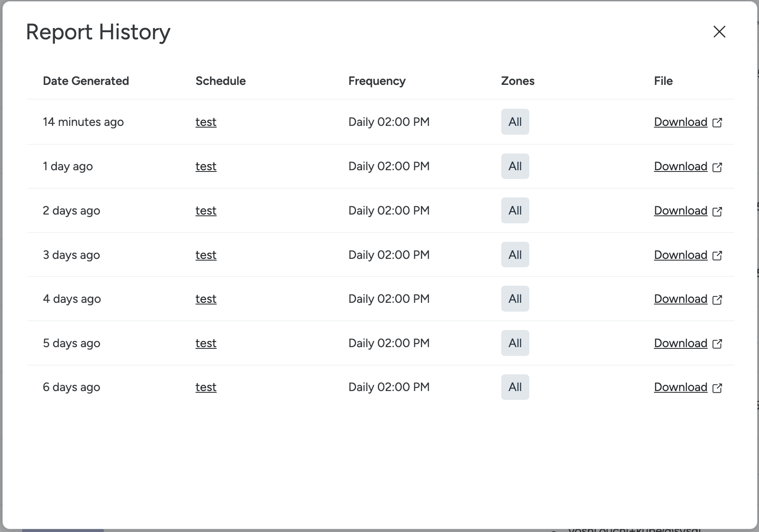This screenshot has width=759, height=532.
Task: Click external link icon for 5 days ago report
Action: coord(717,344)
